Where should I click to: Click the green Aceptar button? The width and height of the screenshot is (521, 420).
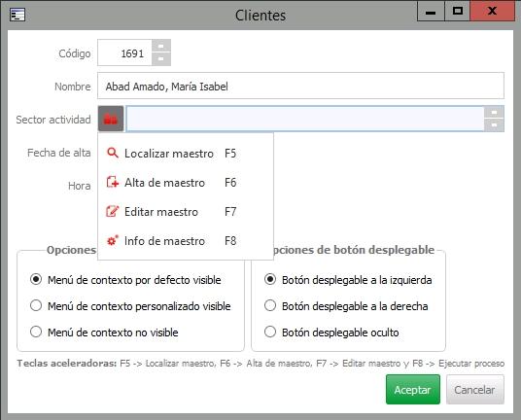413,390
